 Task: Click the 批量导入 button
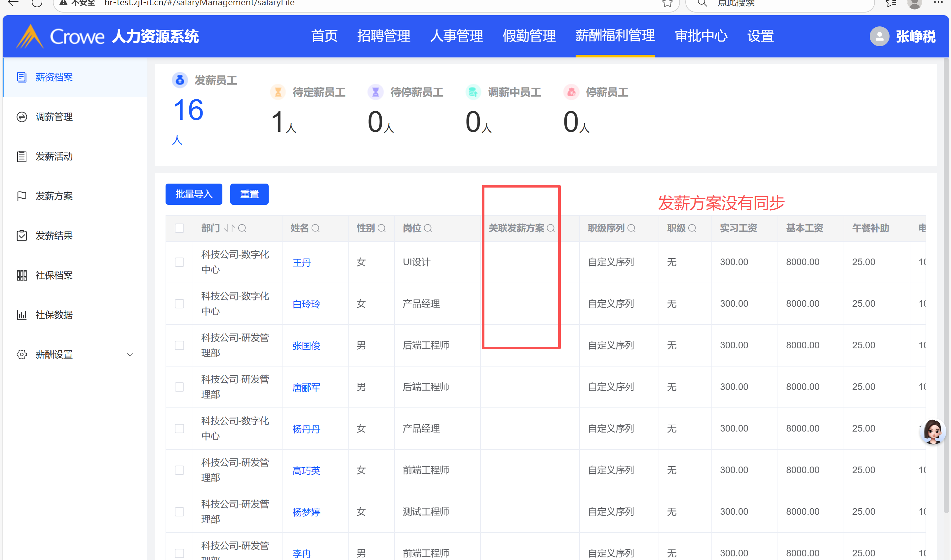pos(194,194)
